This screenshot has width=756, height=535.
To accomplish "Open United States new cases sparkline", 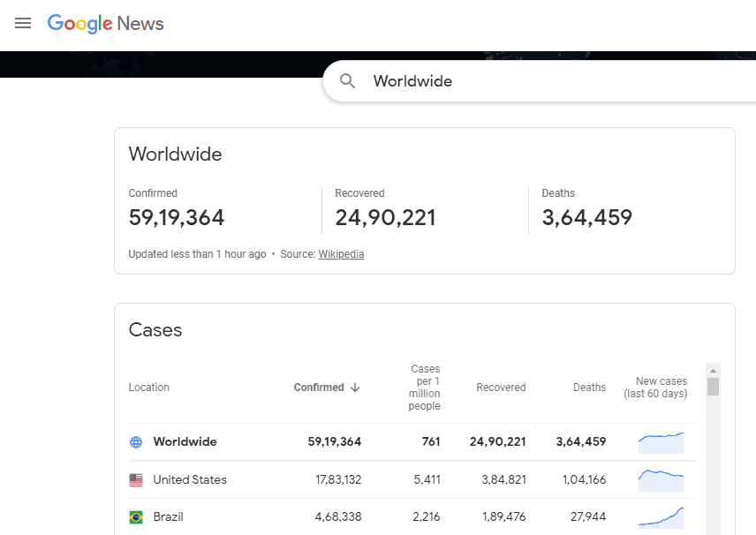I will [661, 480].
